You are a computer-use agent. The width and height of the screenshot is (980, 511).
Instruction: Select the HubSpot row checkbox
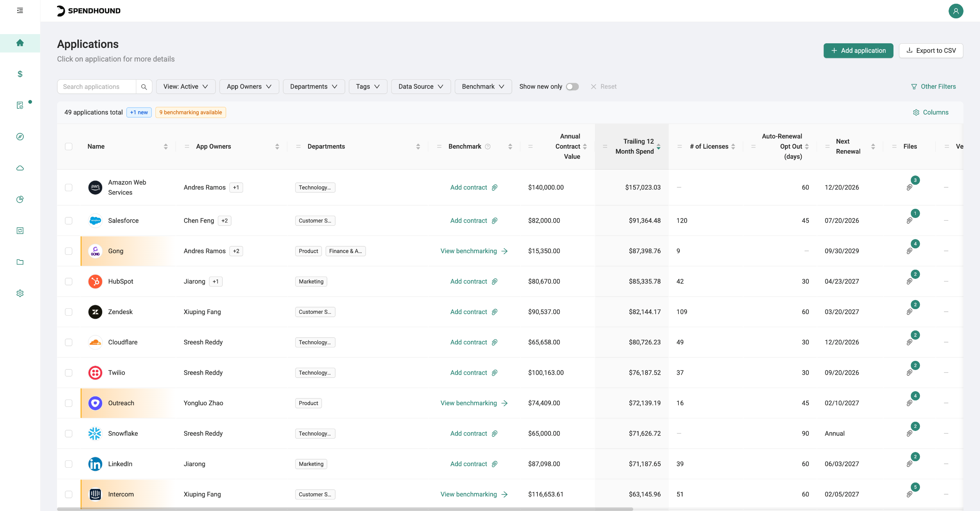point(69,282)
